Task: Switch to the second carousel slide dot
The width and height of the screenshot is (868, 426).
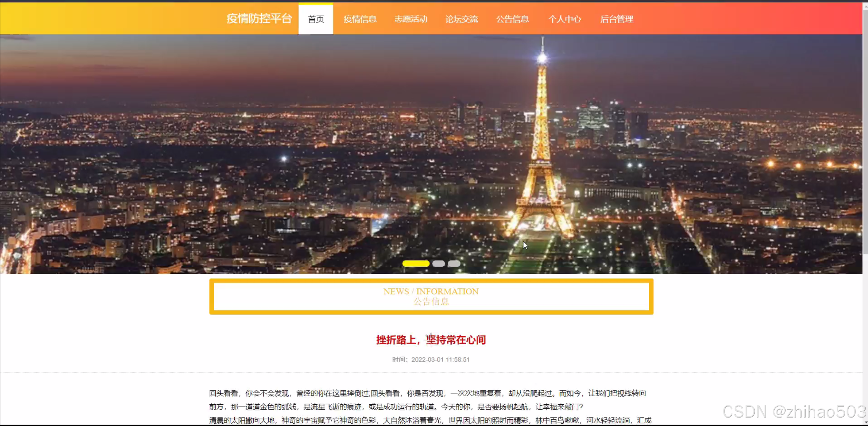Action: coord(438,264)
